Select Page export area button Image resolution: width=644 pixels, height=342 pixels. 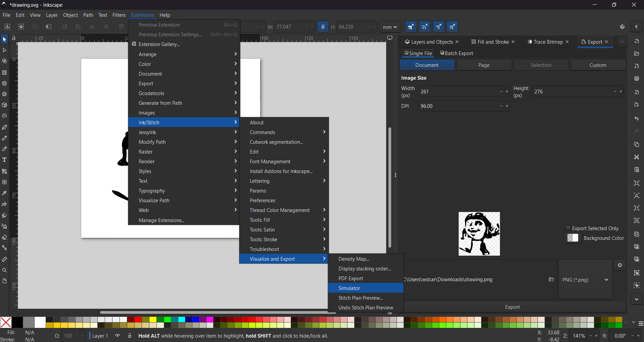point(484,65)
